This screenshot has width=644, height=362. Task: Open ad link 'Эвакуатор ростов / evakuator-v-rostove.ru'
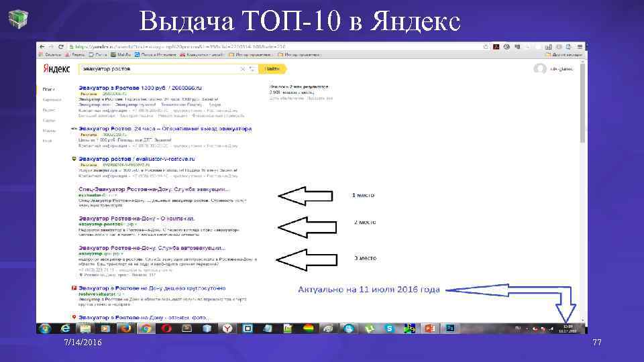click(136, 159)
